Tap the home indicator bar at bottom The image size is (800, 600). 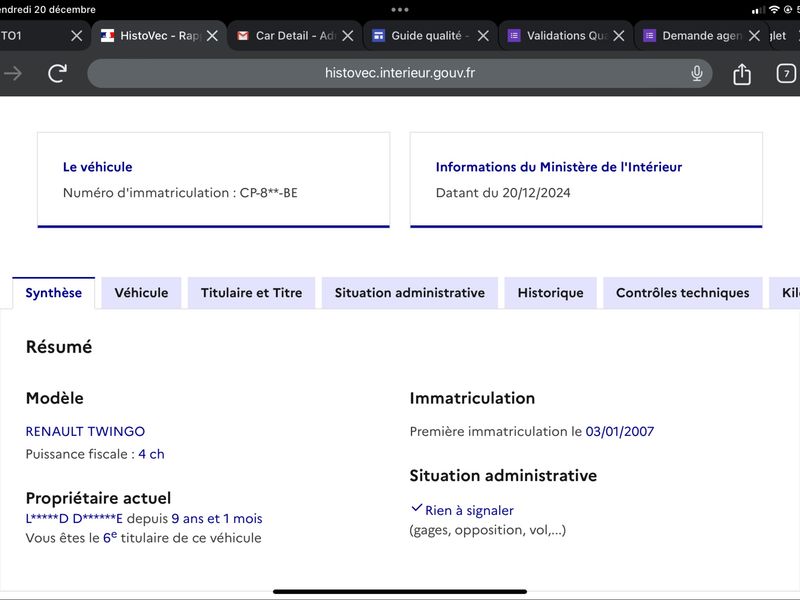(400, 592)
